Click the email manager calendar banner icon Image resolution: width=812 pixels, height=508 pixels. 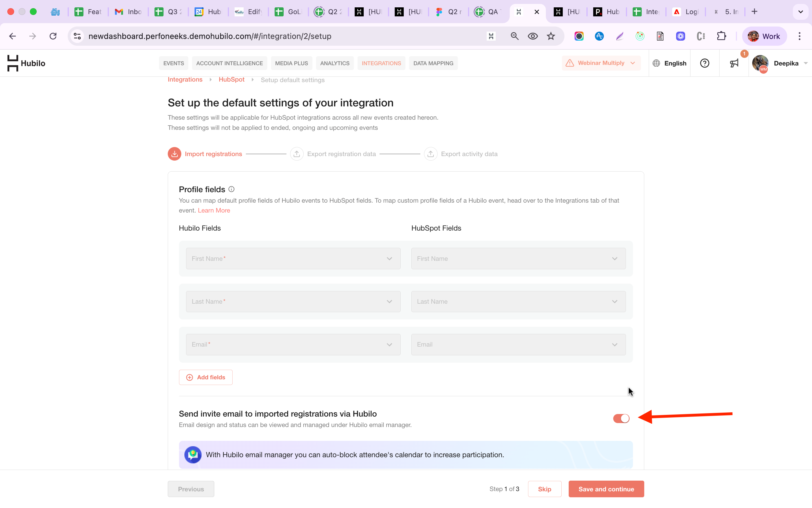pos(193,455)
